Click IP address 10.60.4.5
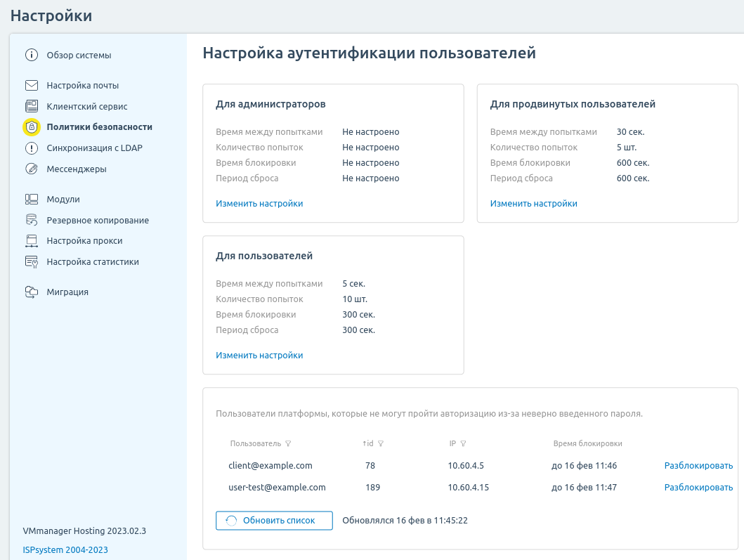 click(x=466, y=466)
